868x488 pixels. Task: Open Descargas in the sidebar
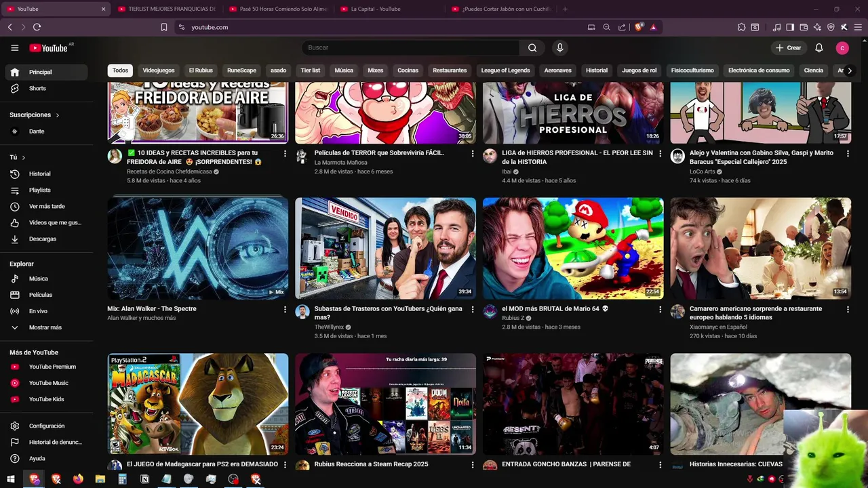(46, 239)
